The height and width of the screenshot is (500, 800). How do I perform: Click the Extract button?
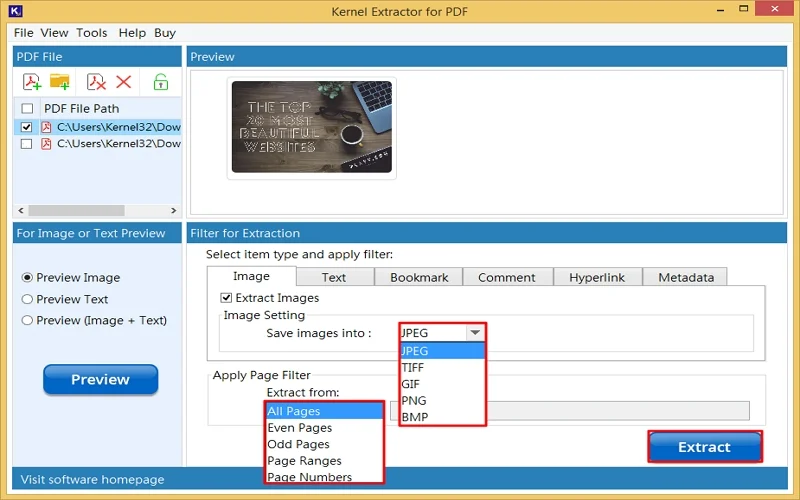[x=705, y=447]
